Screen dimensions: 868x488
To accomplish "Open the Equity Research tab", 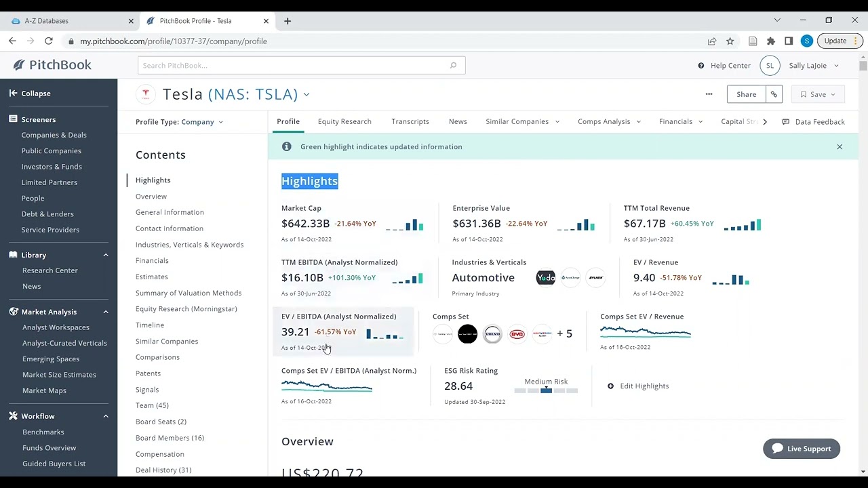I will coord(344,122).
